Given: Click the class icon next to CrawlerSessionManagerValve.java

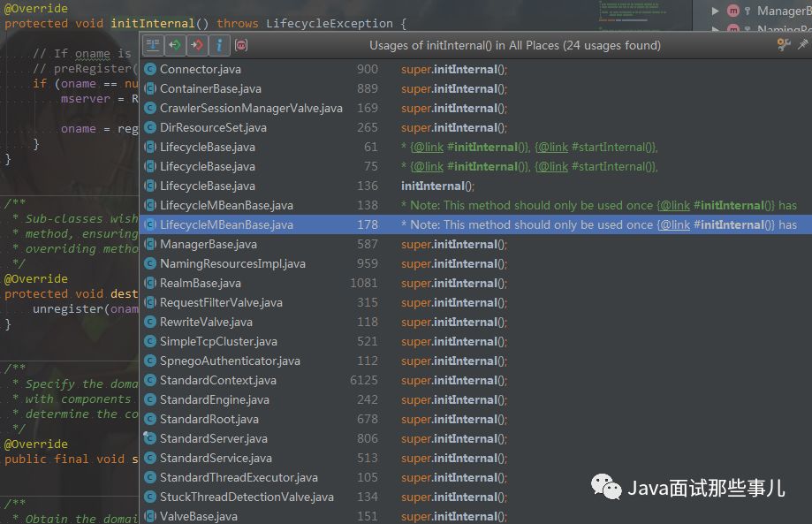Looking at the screenshot, I should 150,108.
